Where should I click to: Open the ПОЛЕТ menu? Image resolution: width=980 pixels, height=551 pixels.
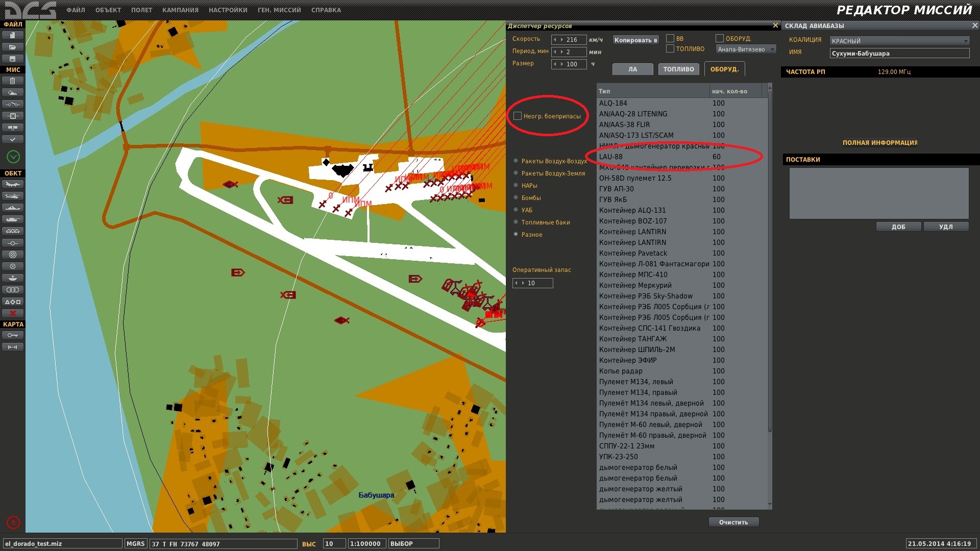[x=141, y=10]
